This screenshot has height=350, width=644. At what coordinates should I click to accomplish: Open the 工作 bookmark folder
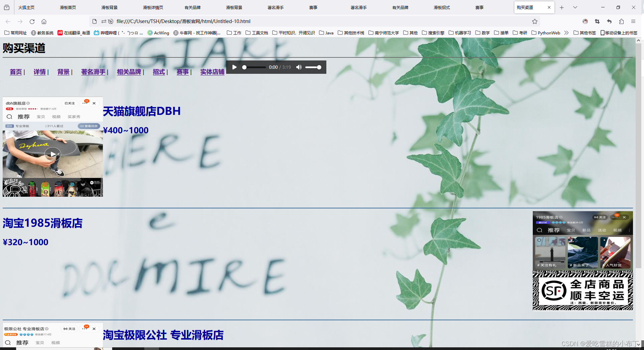coord(234,33)
